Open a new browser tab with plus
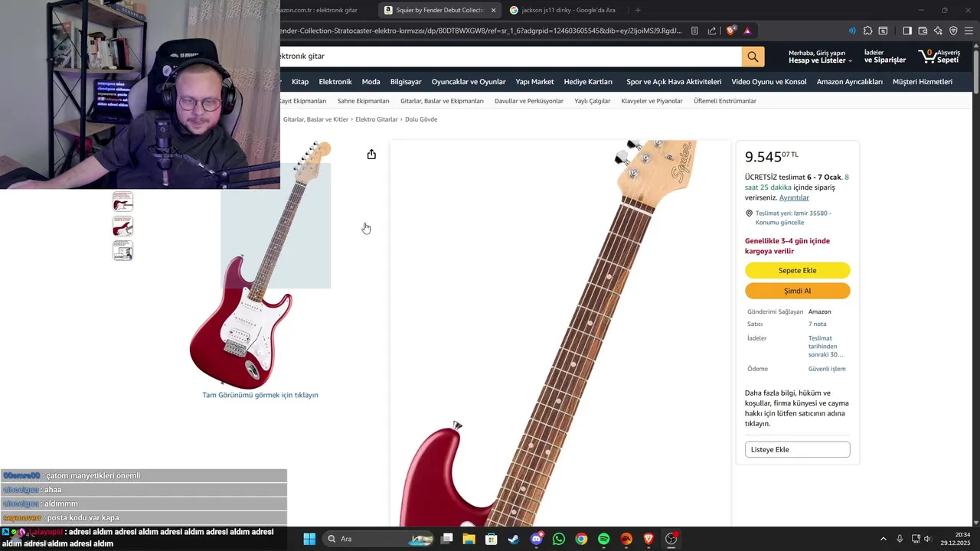980x551 pixels. pos(638,10)
